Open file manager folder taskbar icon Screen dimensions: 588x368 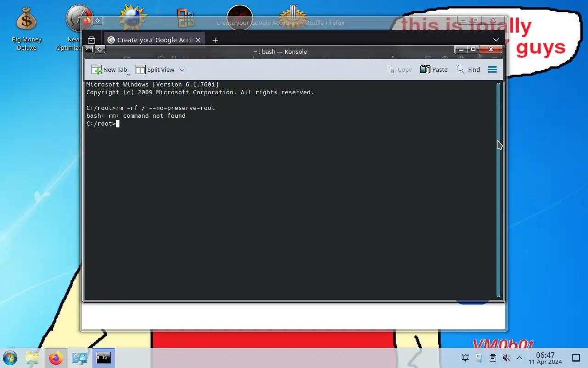click(32, 358)
